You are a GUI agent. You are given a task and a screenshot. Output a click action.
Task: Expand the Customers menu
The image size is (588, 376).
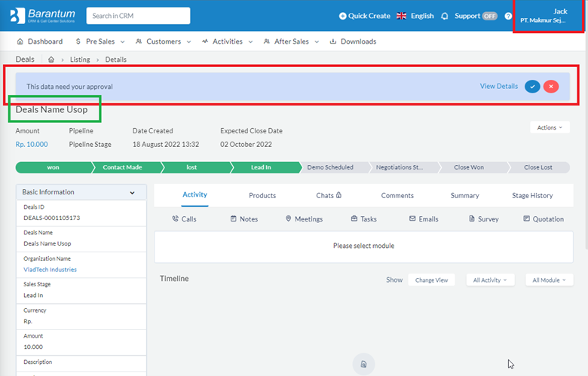point(163,41)
